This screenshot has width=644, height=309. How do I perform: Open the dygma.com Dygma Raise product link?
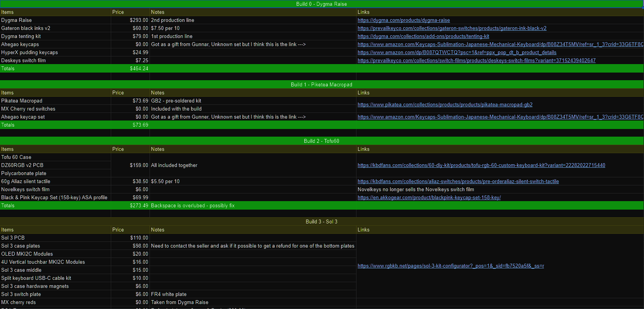[x=404, y=20]
